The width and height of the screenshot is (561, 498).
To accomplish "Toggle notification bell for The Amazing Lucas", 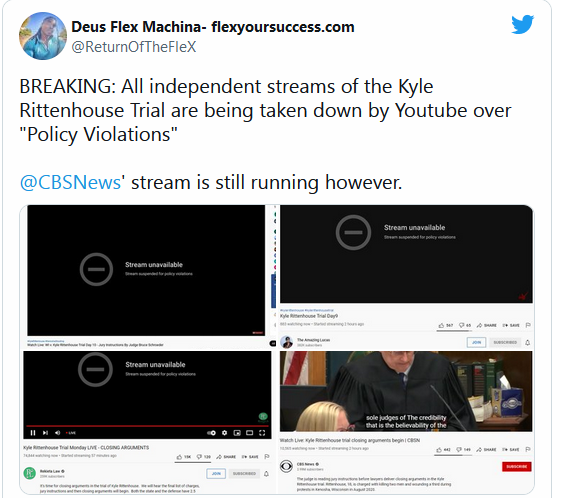I will 527,342.
